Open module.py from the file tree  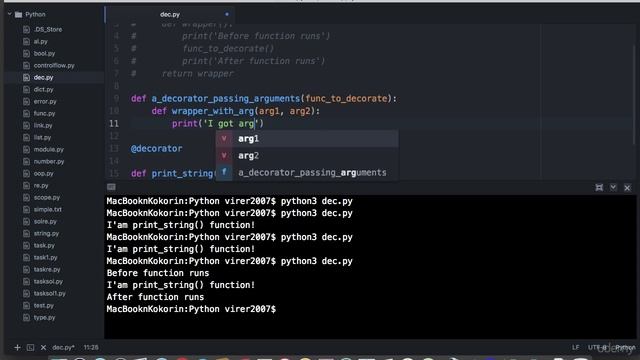pos(49,149)
